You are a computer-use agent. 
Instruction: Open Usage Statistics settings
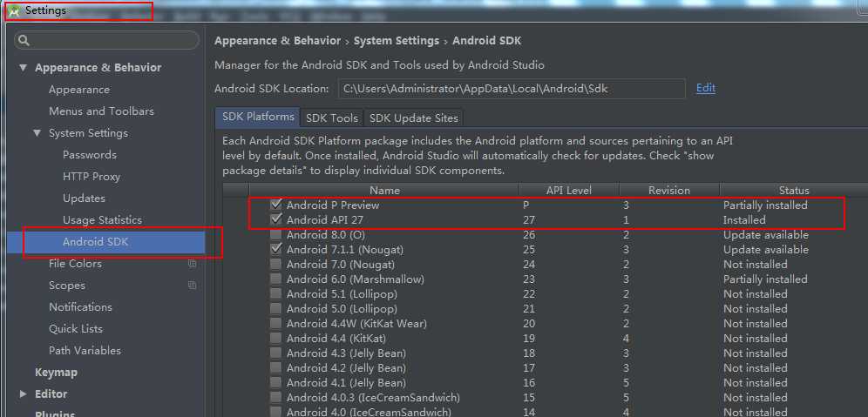(x=103, y=220)
